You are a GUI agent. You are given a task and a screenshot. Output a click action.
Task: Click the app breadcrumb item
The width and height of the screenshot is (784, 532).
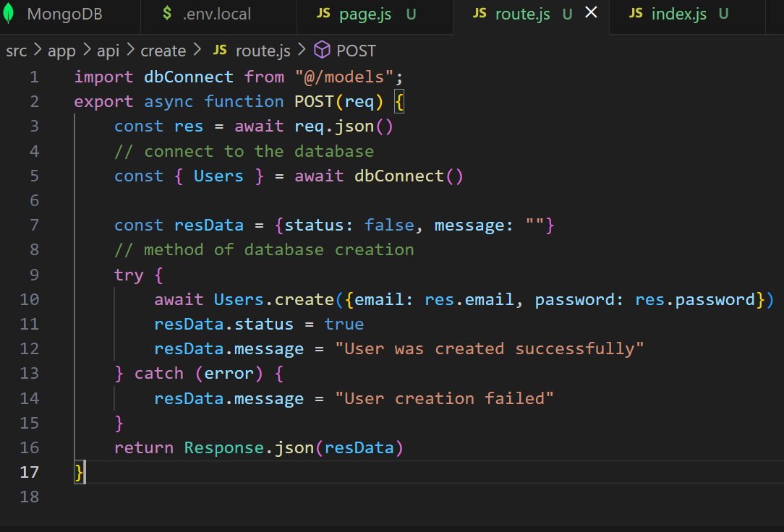61,50
